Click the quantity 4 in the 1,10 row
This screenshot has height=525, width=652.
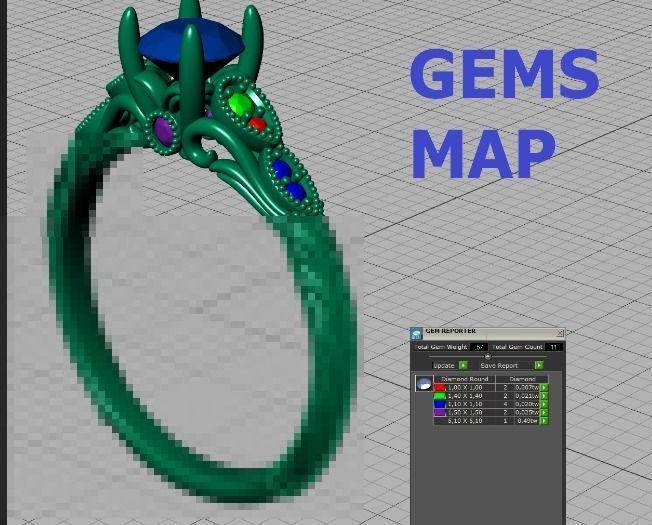coord(505,404)
